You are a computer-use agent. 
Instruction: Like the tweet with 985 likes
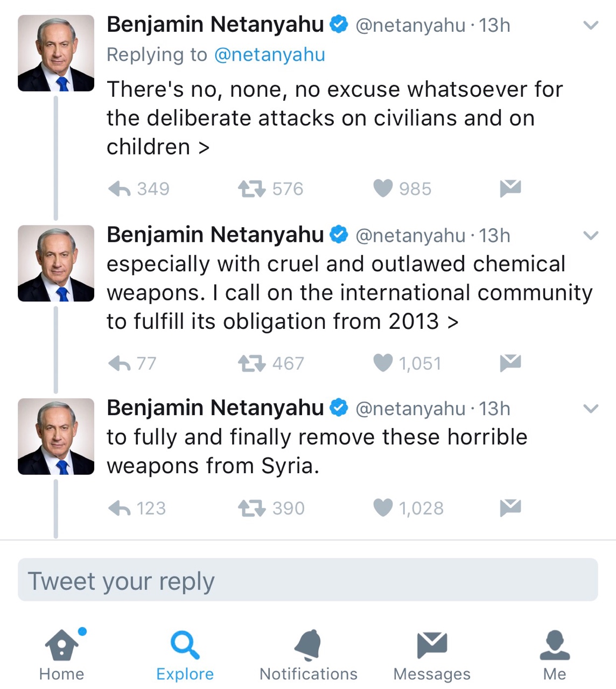[x=383, y=188]
